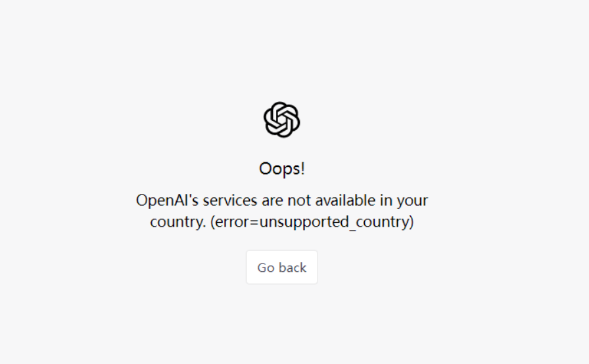Click the center of the OpenAI logo
The image size is (589, 364).
click(x=282, y=120)
